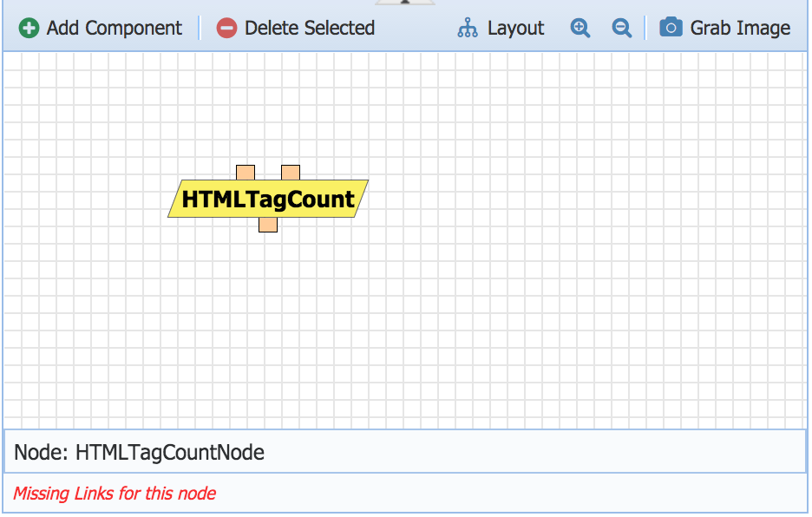Select the HTMLTagCount node on the canvas

point(268,199)
